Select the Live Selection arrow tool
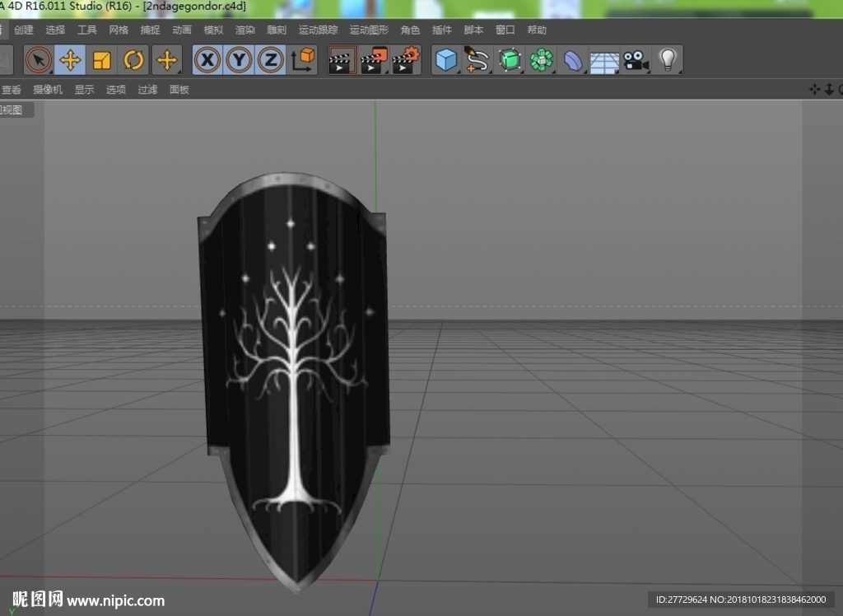This screenshot has width=843, height=616. coord(38,60)
